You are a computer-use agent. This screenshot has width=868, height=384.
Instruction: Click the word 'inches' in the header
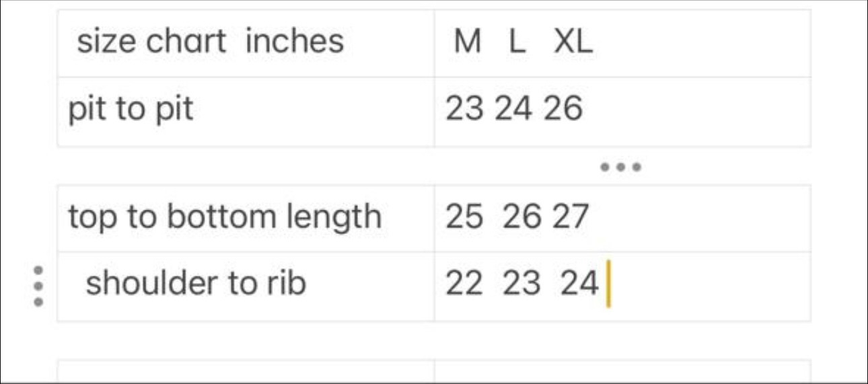(294, 42)
